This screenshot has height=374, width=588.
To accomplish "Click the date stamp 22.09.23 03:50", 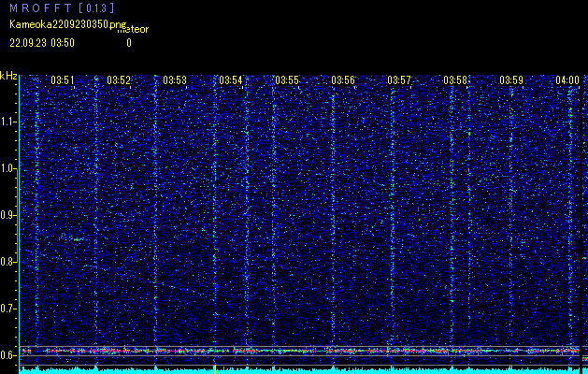I will coord(42,43).
